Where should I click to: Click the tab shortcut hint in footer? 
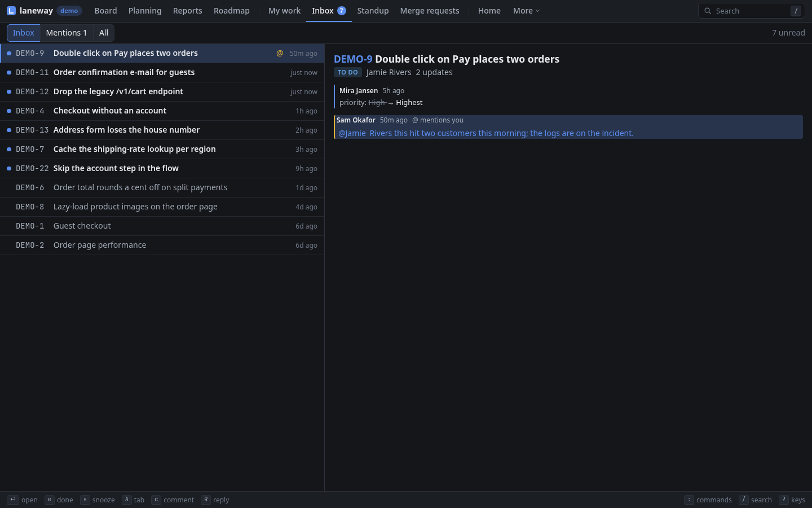(133, 500)
